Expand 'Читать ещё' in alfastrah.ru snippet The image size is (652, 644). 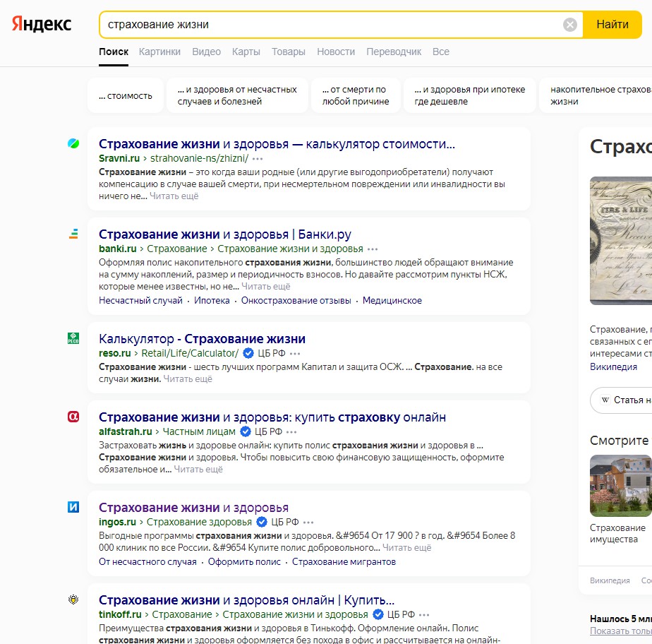(198, 470)
